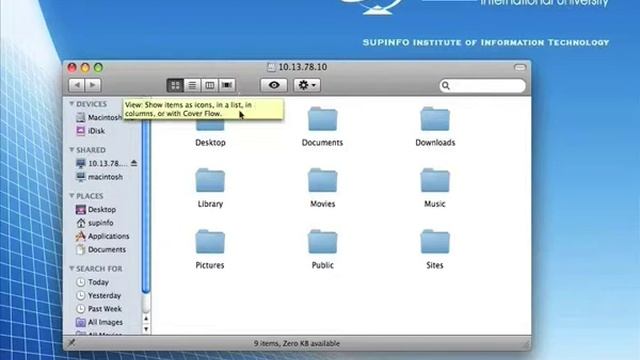Select macintosh shared computer
Image resolution: width=640 pixels, height=360 pixels.
click(100, 177)
